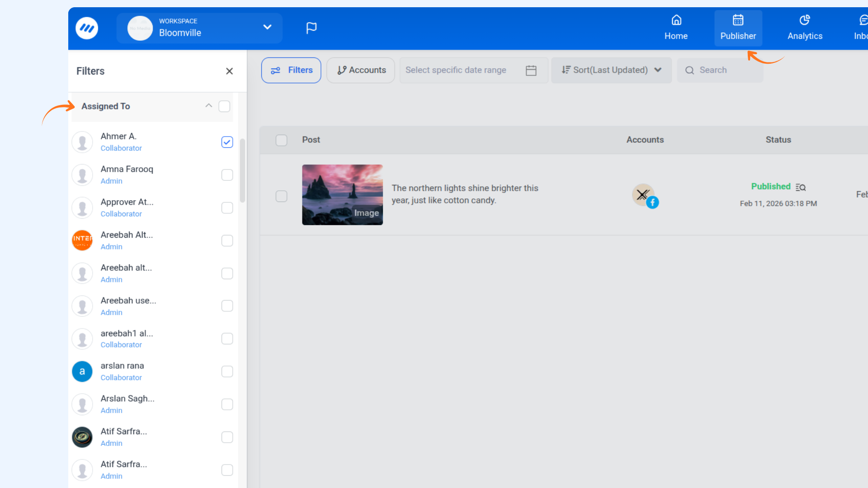Click the northern lights post thumbnail
The height and width of the screenshot is (488, 868).
(x=342, y=195)
